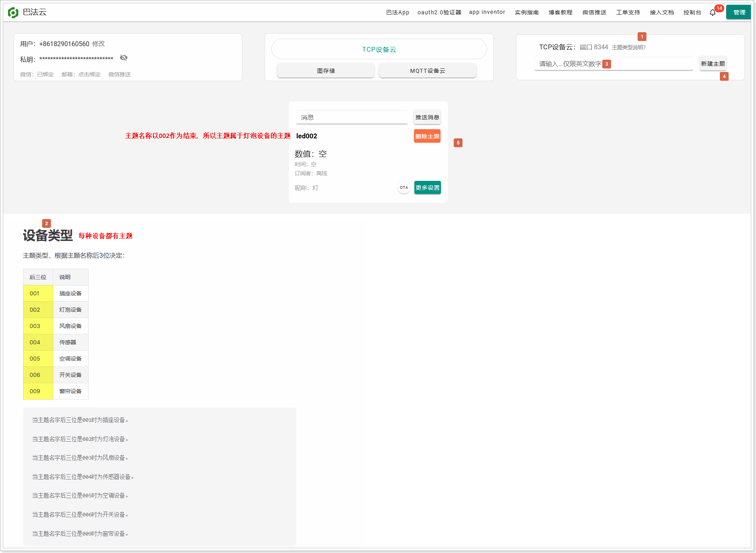Click the 窗帘设备 table cell
Image resolution: width=756 pixels, height=553 pixels.
click(x=71, y=391)
